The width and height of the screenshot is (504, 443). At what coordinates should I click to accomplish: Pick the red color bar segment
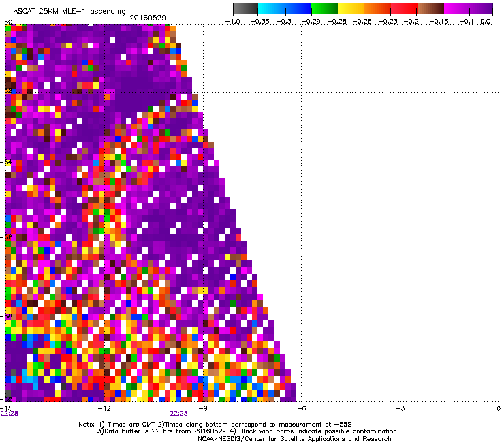404,9
